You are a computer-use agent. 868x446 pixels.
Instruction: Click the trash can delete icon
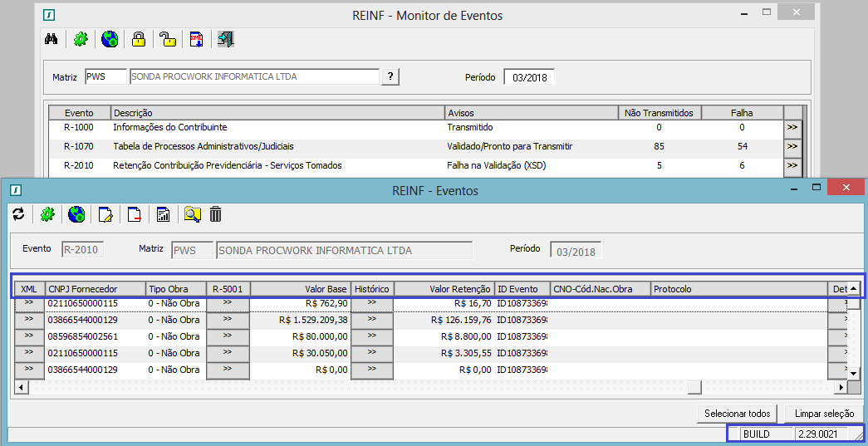pyautogui.click(x=215, y=215)
